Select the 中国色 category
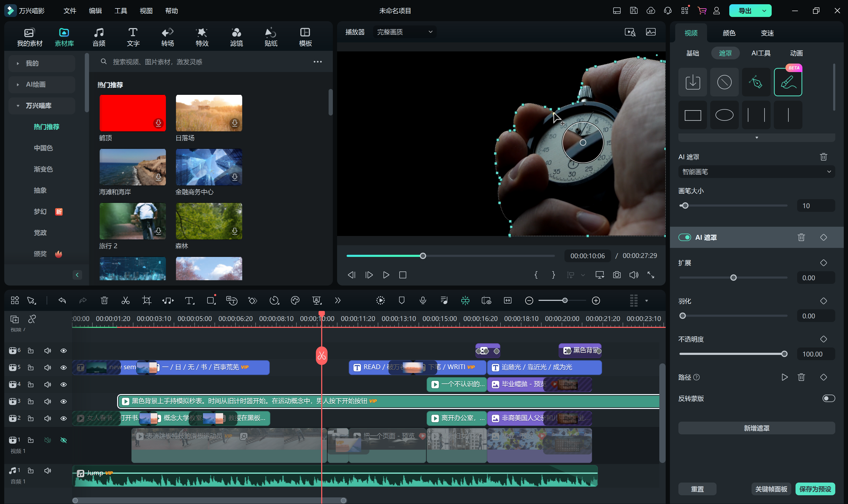This screenshot has height=504, width=848. [43, 148]
